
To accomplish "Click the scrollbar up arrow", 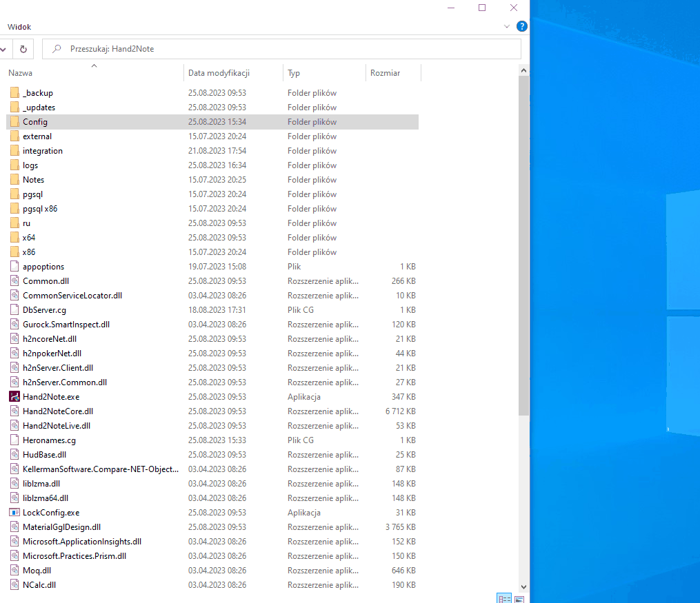I will point(523,70).
